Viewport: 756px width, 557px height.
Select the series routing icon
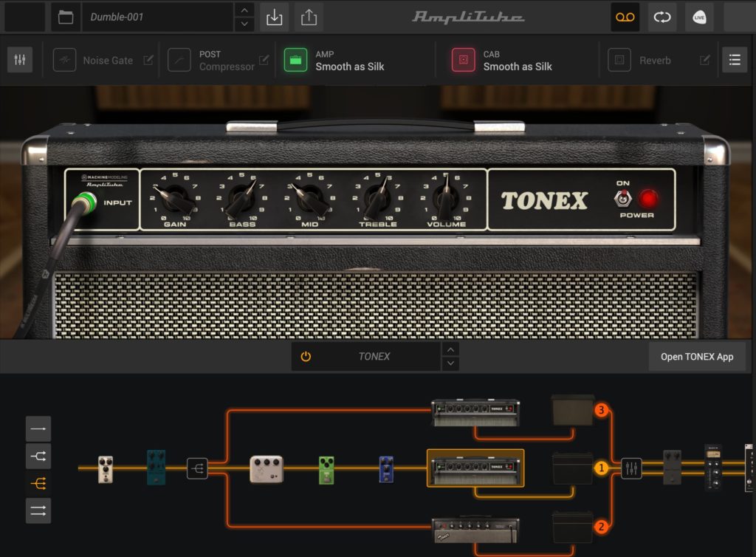[38, 428]
